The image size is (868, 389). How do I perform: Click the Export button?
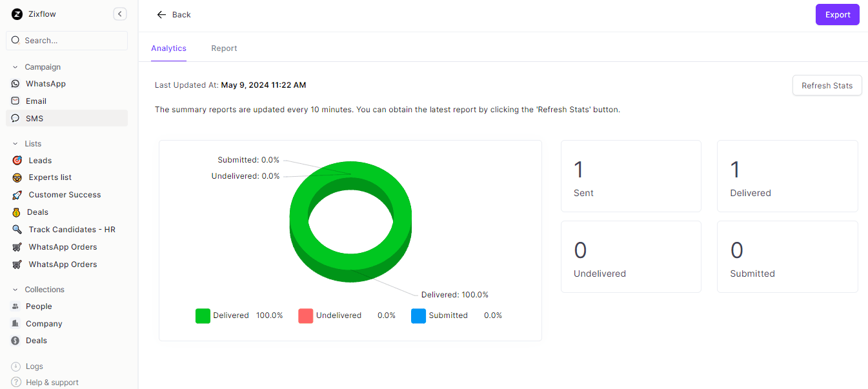click(x=837, y=15)
